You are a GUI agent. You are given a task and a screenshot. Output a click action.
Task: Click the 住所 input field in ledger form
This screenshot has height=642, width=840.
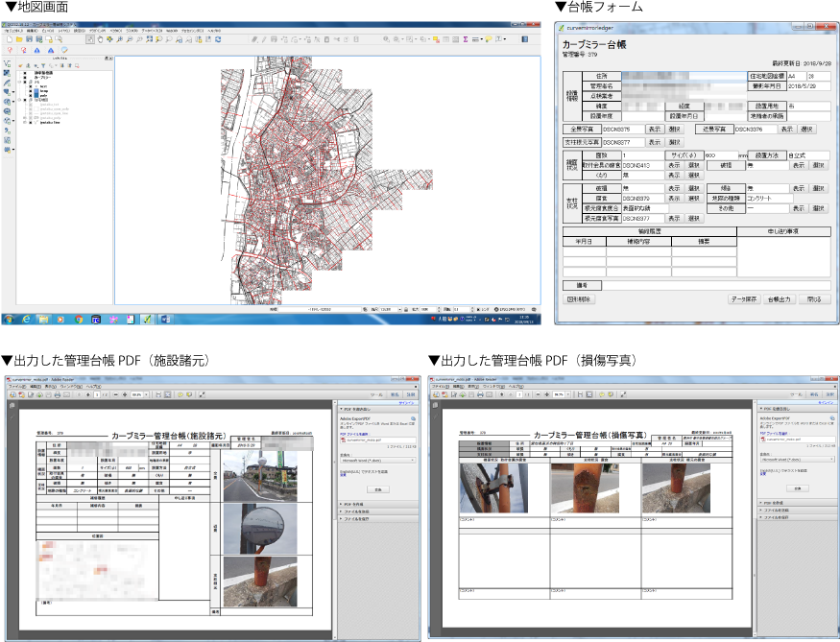click(x=683, y=75)
